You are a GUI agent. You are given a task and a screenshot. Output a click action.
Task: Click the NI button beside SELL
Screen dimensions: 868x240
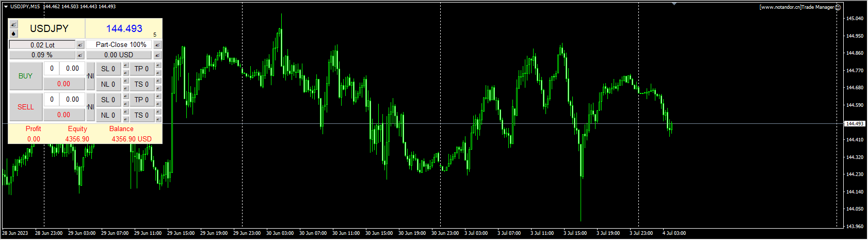coord(90,107)
